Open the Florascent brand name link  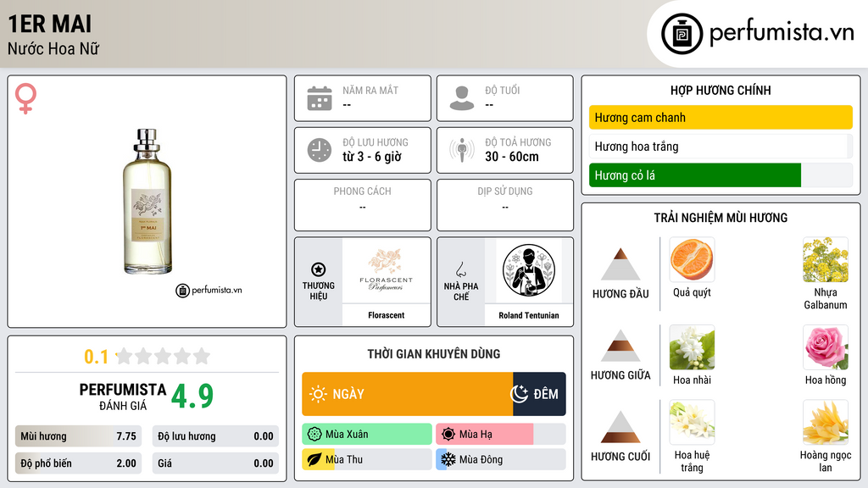(386, 315)
